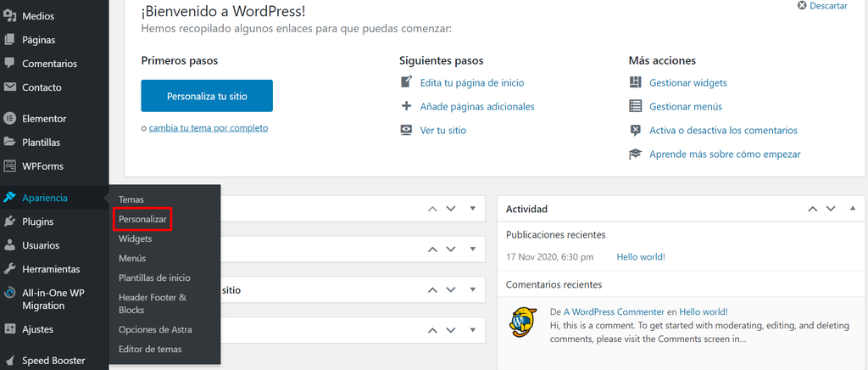Click Activa o desactiva los comentarios link
Viewport: 868px width, 370px height.
pos(724,131)
